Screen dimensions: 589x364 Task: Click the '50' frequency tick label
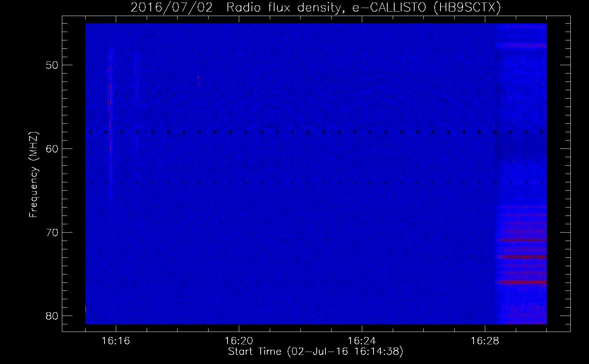click(x=52, y=66)
